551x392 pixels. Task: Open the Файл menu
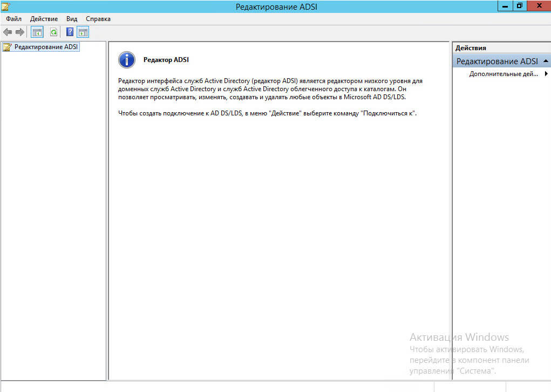[x=13, y=19]
